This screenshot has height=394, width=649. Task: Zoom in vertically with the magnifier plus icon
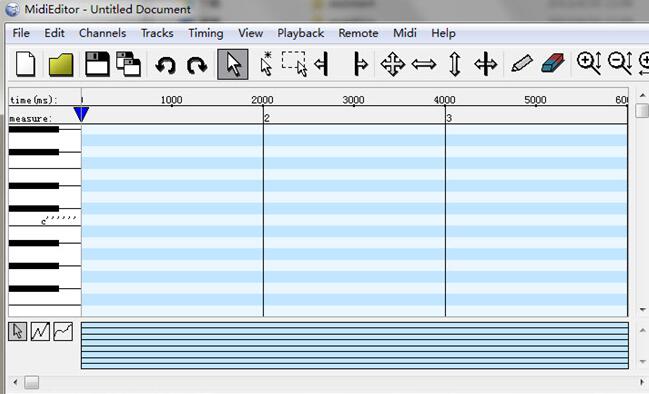tap(589, 63)
